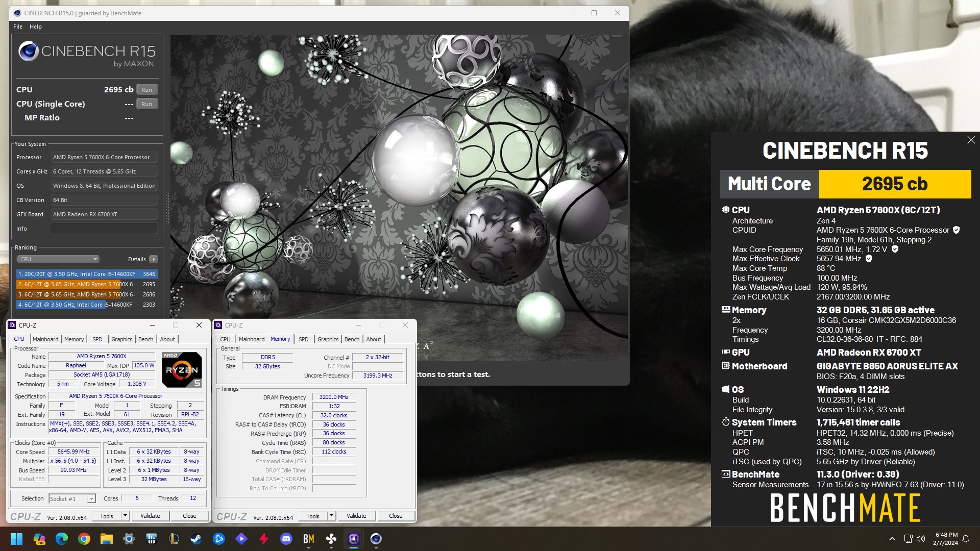Run the CPU (Single Core) test

click(x=147, y=104)
